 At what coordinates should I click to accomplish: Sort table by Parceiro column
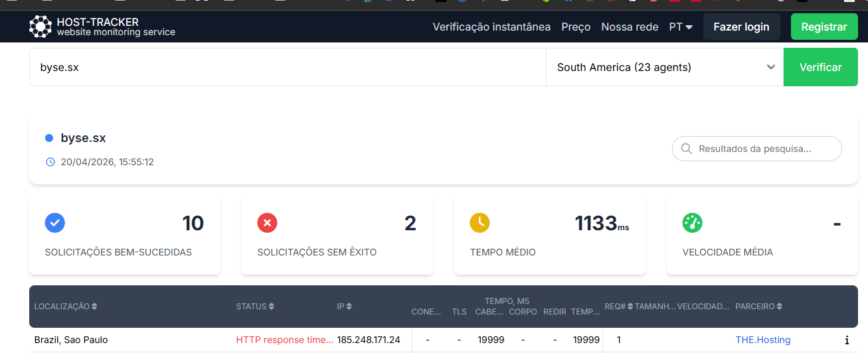click(758, 307)
